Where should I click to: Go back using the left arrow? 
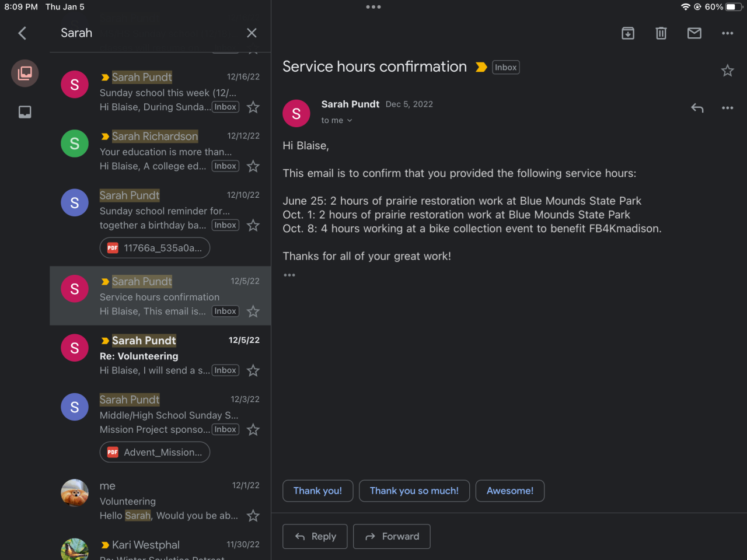(23, 33)
